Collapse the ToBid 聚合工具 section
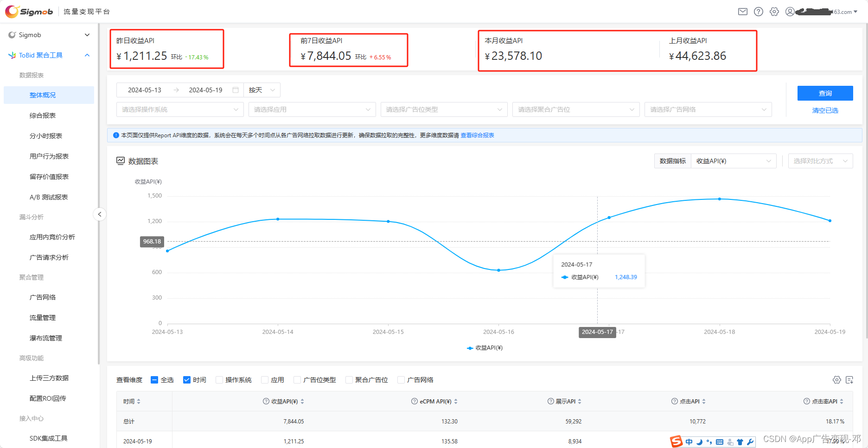This screenshot has width=868, height=448. [x=49, y=55]
